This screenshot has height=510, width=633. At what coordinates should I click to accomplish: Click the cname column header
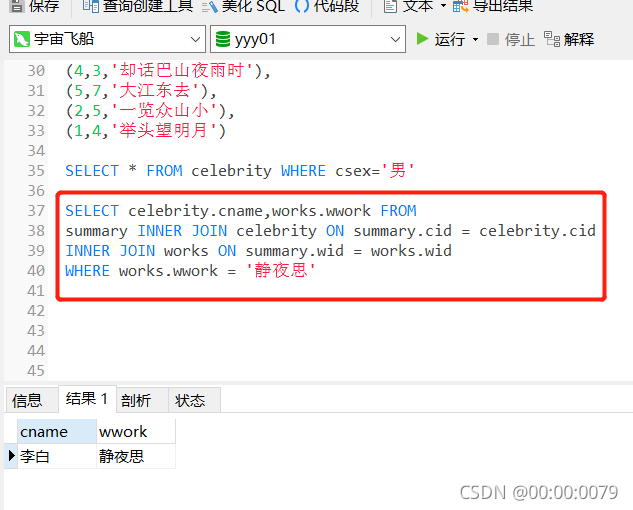[x=57, y=432]
